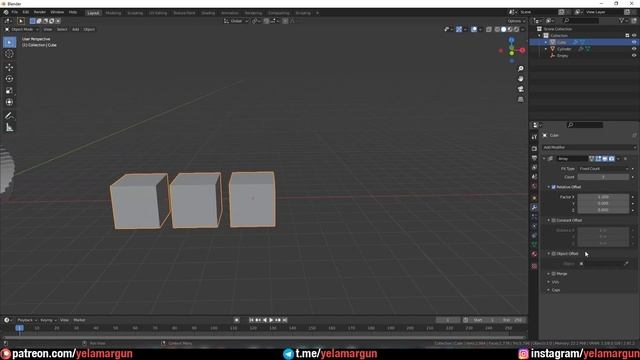Open the timeline Keying menu

pos(48,320)
